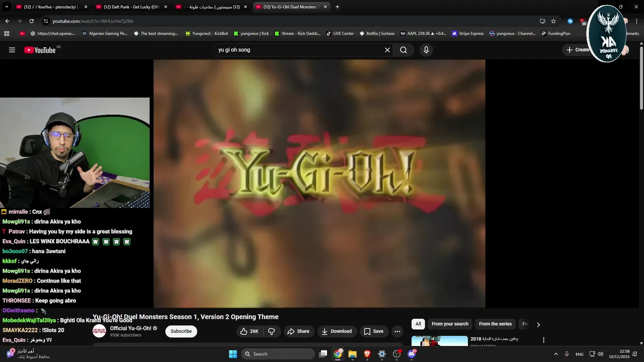Start voice search with the microphone
The width and height of the screenshot is (644, 362).
426,50
